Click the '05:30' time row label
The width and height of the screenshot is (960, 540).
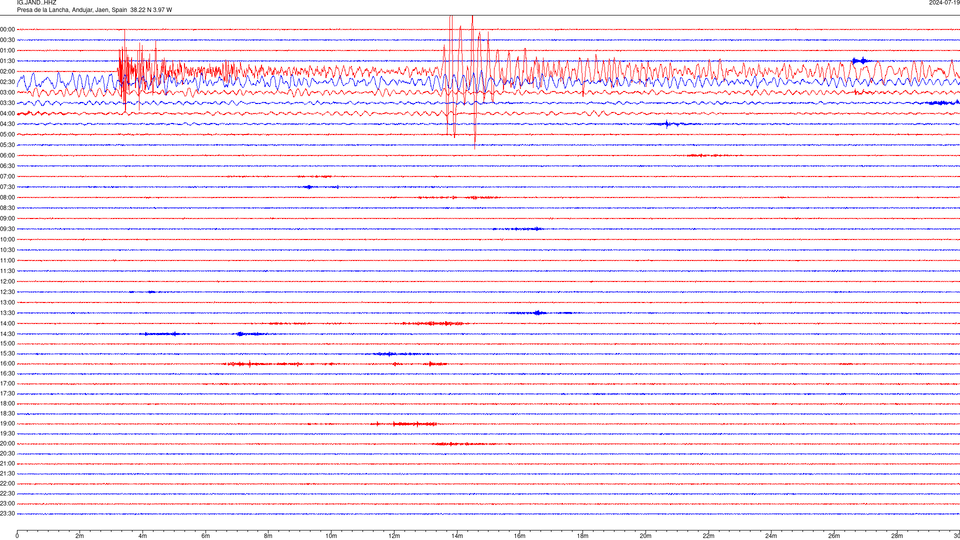(7, 144)
